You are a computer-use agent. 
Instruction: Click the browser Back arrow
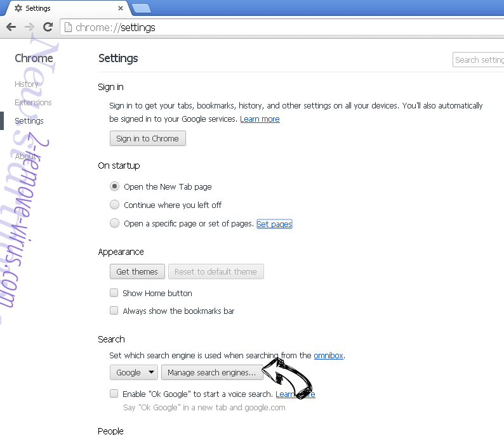(11, 27)
